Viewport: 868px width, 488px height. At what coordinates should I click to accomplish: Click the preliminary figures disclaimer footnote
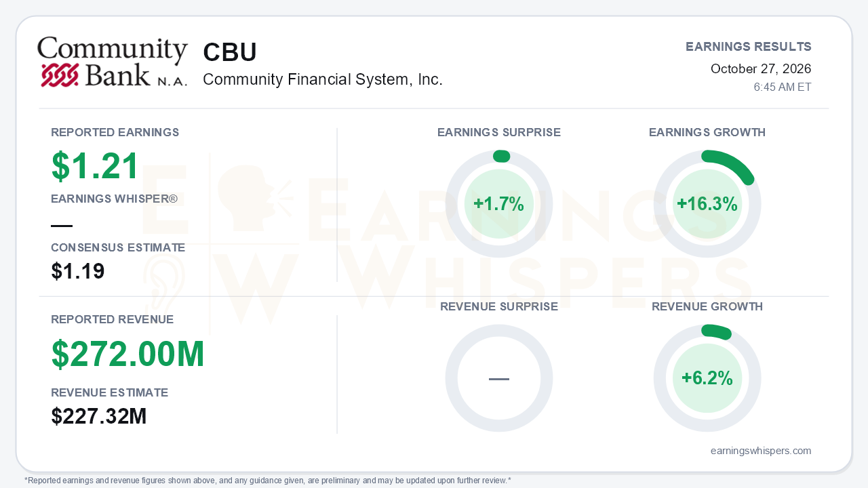coord(268,481)
